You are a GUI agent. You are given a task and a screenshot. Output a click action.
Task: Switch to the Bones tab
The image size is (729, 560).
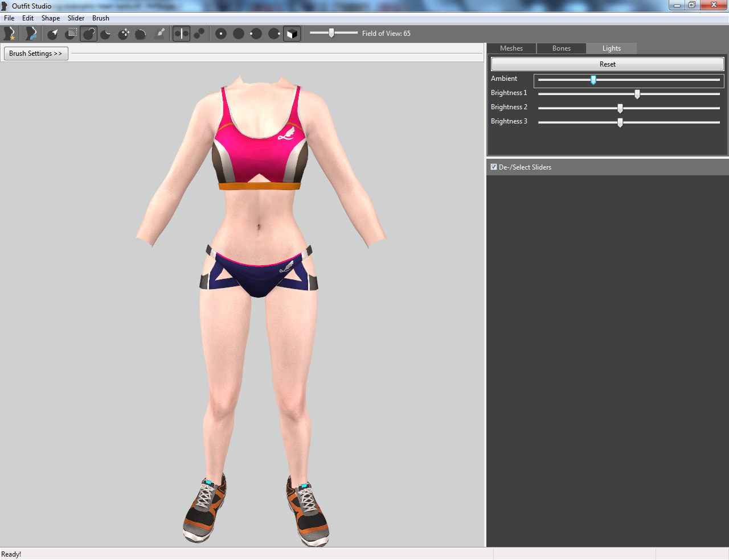point(562,48)
